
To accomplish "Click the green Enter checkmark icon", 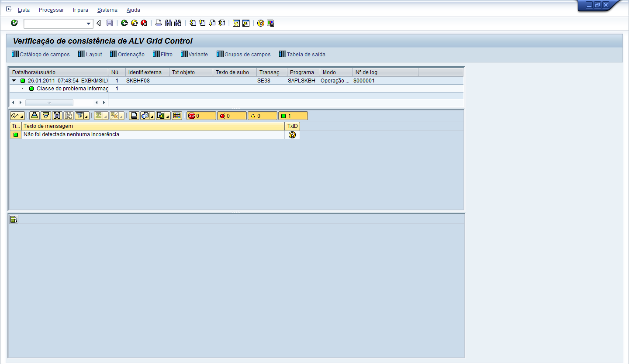I will pyautogui.click(x=14, y=23).
